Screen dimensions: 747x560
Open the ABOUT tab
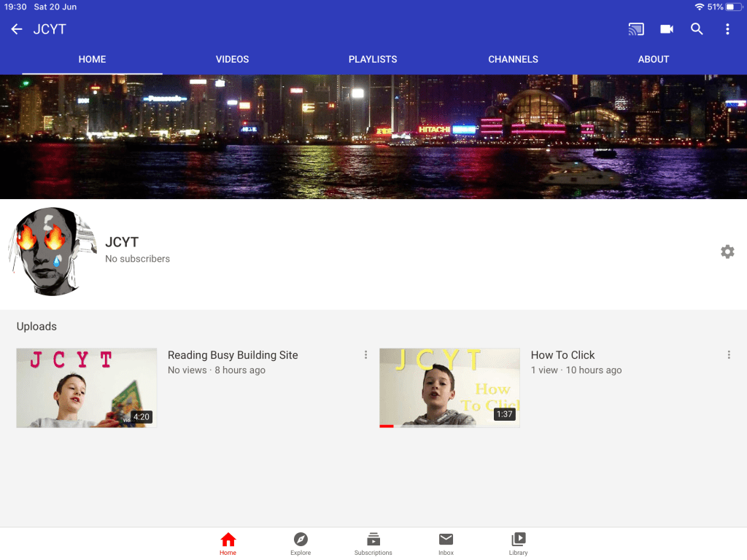pos(653,59)
